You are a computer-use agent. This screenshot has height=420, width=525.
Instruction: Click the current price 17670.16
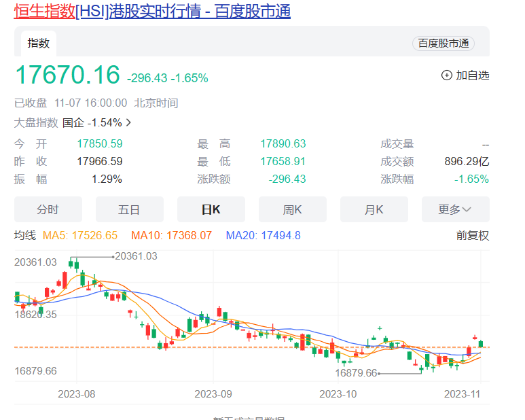(67, 75)
